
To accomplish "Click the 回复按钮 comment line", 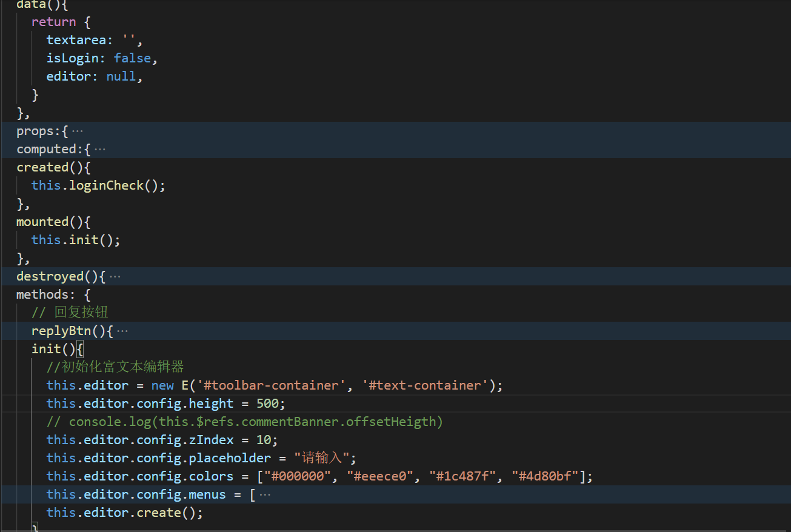I will [x=81, y=313].
